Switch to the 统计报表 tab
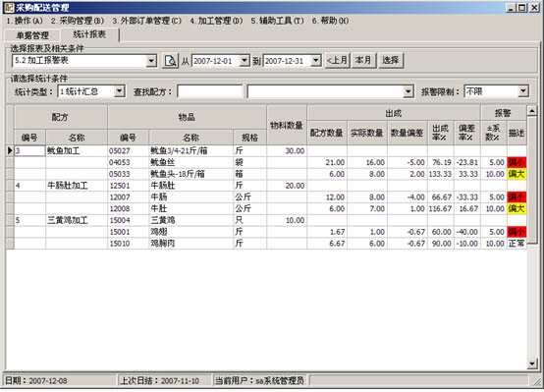Screen dimensions: 544x392 (x=89, y=34)
